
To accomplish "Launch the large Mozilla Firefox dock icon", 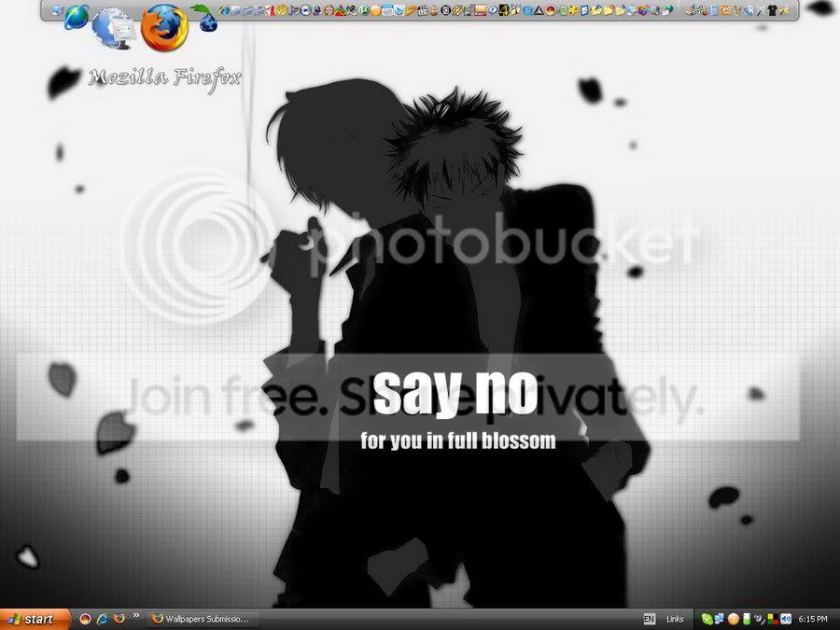I will click(165, 28).
